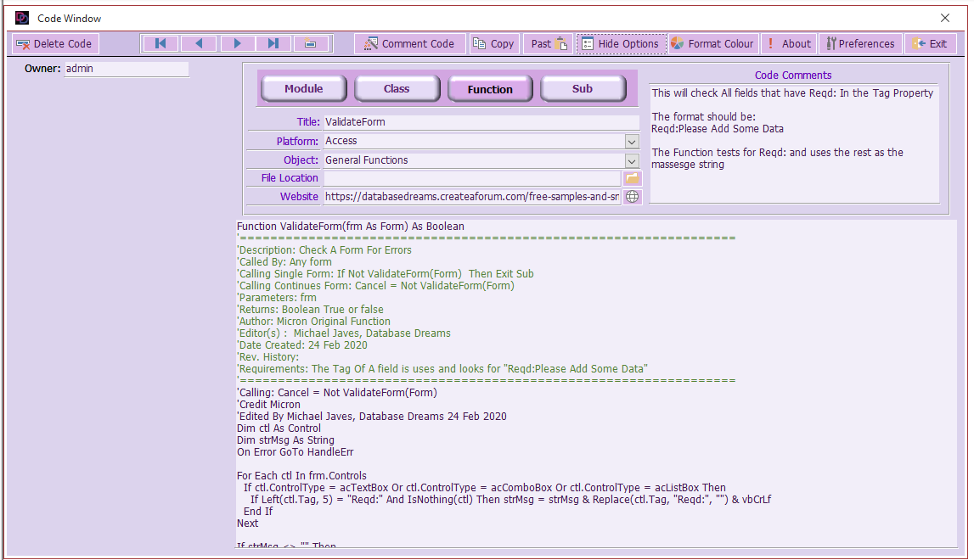Viewport: 974px width, 560px height.
Task: Click the "'Author: Micron Original Function" comment
Action: click(313, 321)
